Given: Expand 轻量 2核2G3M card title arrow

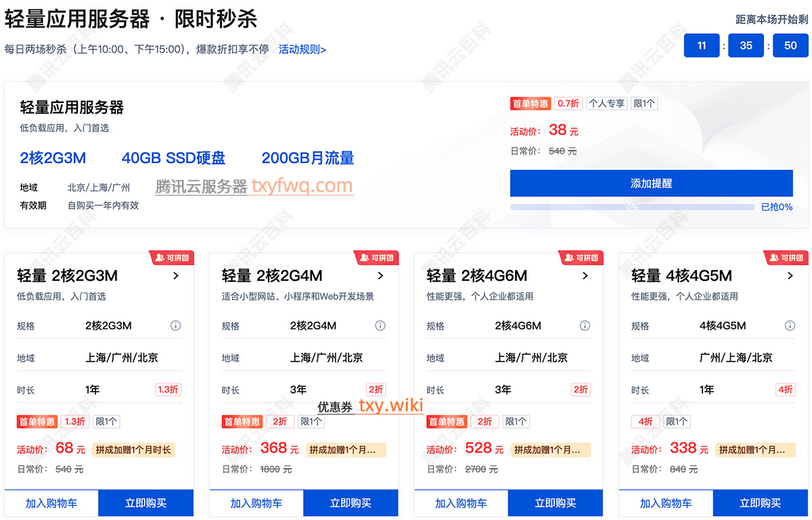Looking at the screenshot, I should 176,276.
